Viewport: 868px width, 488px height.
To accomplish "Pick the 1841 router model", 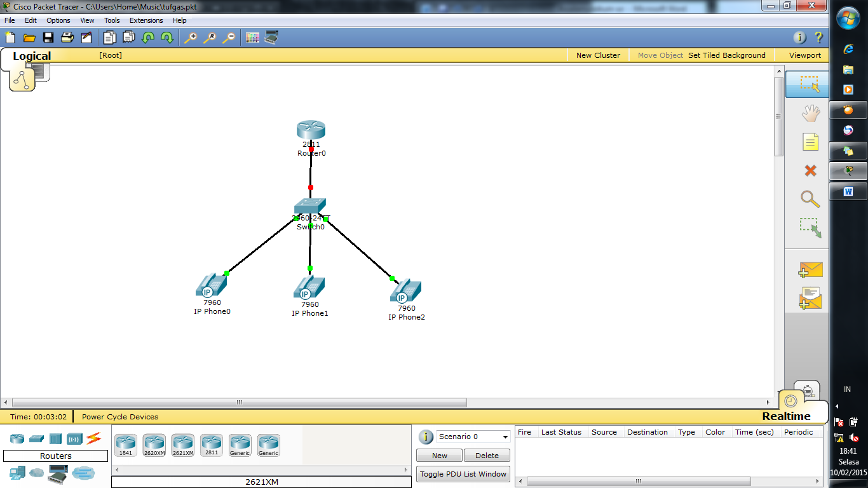I will click(x=125, y=445).
